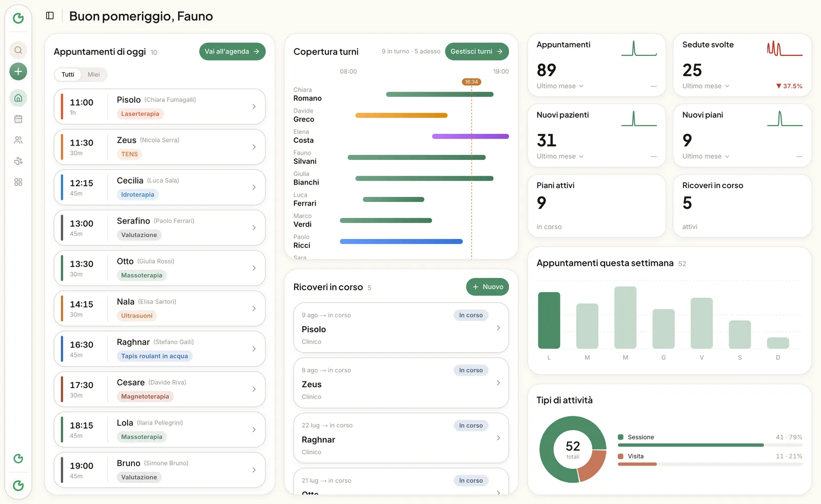821x504 pixels.
Task: Click In corso badge on Zeus hospitalization
Action: point(471,370)
